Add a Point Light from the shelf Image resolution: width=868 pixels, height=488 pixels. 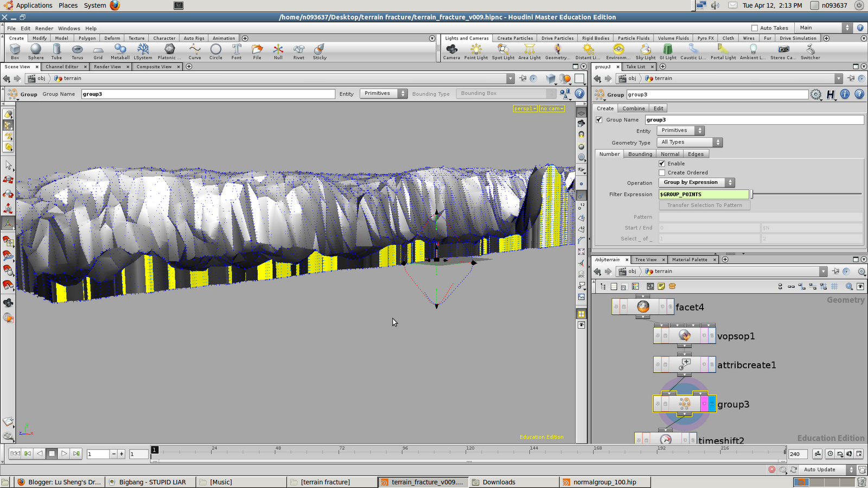click(476, 52)
